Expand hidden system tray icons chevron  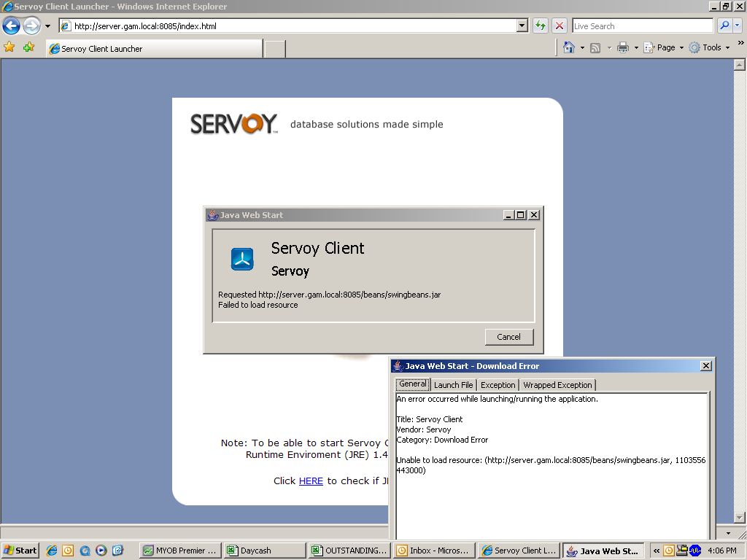pos(657,551)
